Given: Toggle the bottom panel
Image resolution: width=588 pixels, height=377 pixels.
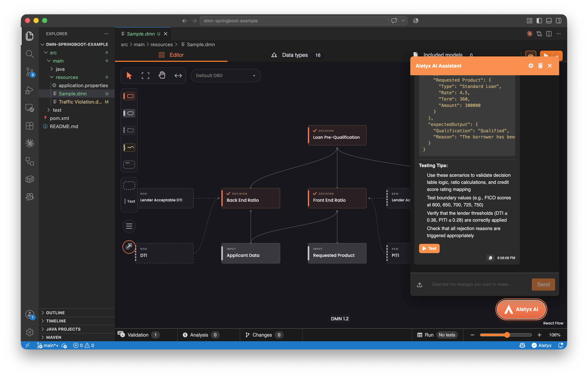Looking at the screenshot, I should (x=549, y=20).
